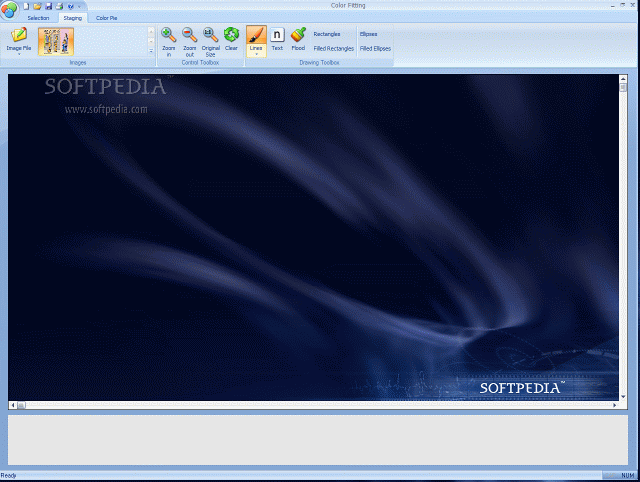The image size is (640, 482).
Task: Click the gray panel below the canvas
Action: coord(318,440)
